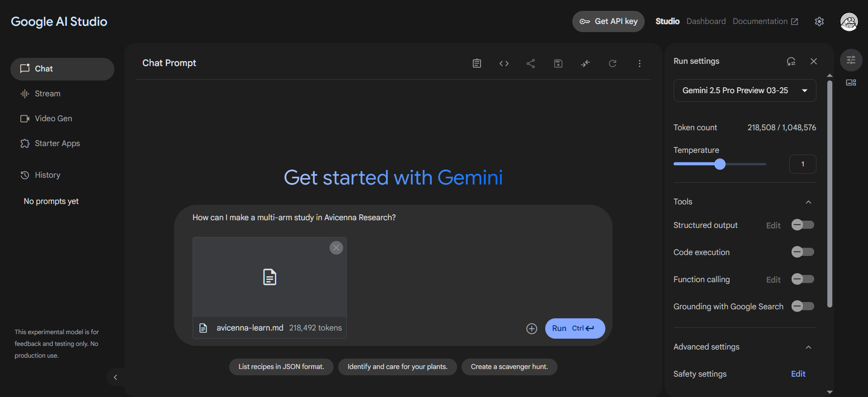Viewport: 868px width, 397px height.
Task: Click the compare mode arrows icon
Action: [x=585, y=63]
